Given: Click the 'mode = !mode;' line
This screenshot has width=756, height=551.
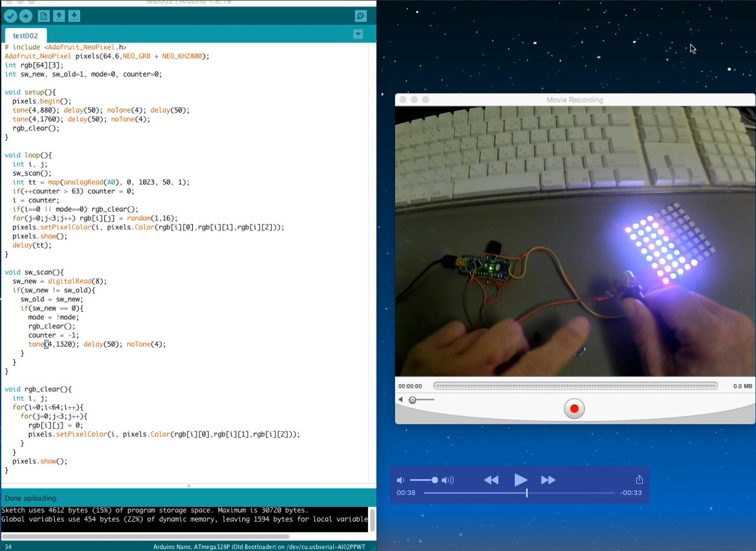Looking at the screenshot, I should pyautogui.click(x=54, y=317).
